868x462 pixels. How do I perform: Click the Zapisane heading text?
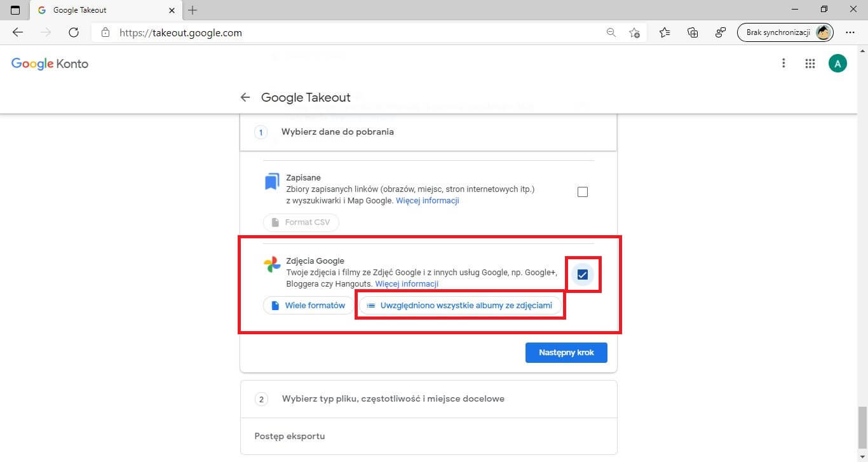pyautogui.click(x=303, y=178)
